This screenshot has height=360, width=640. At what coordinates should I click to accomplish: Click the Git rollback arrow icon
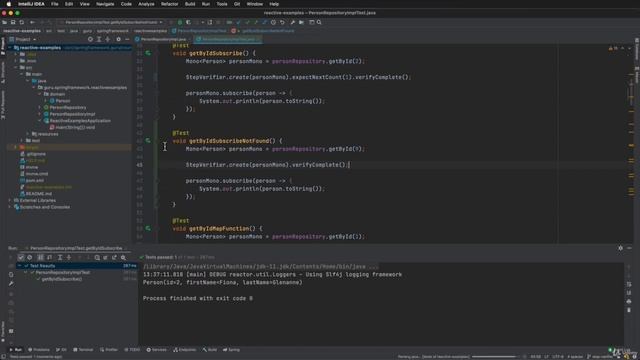pos(282,22)
